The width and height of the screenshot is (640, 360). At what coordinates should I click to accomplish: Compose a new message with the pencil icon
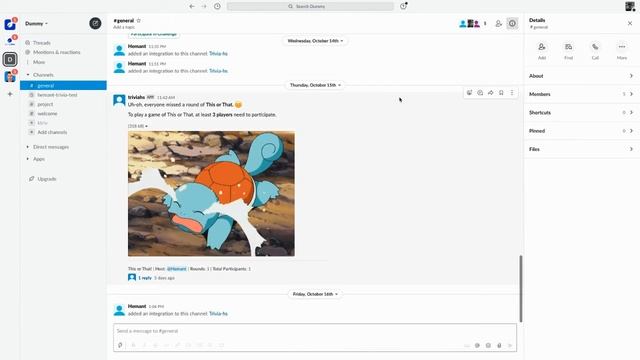pyautogui.click(x=95, y=23)
